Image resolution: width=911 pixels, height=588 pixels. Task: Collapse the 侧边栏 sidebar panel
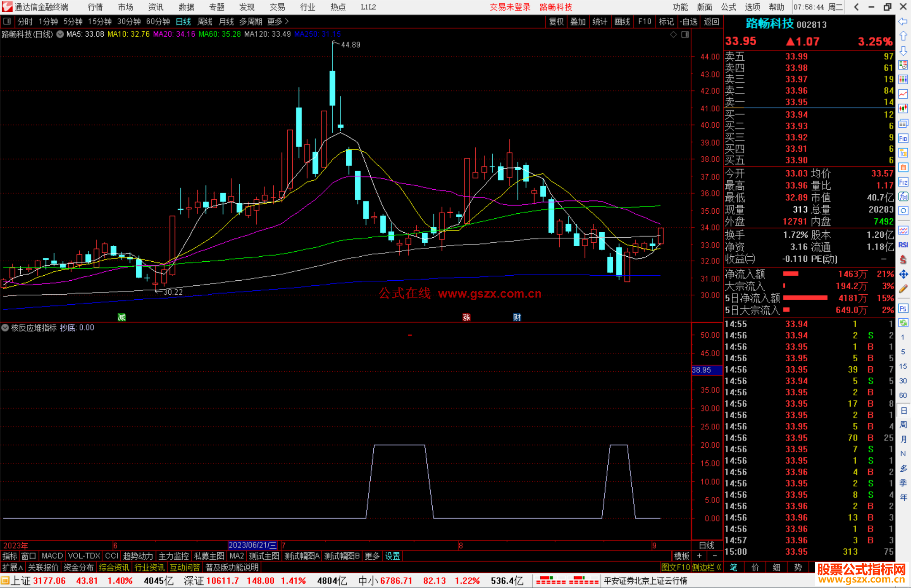[x=706, y=567]
